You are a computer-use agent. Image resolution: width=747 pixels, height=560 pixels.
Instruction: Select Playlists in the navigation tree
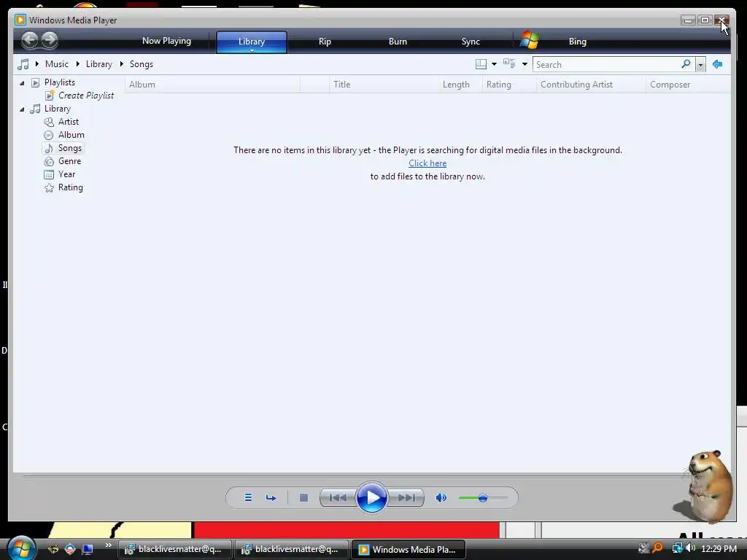coord(60,82)
